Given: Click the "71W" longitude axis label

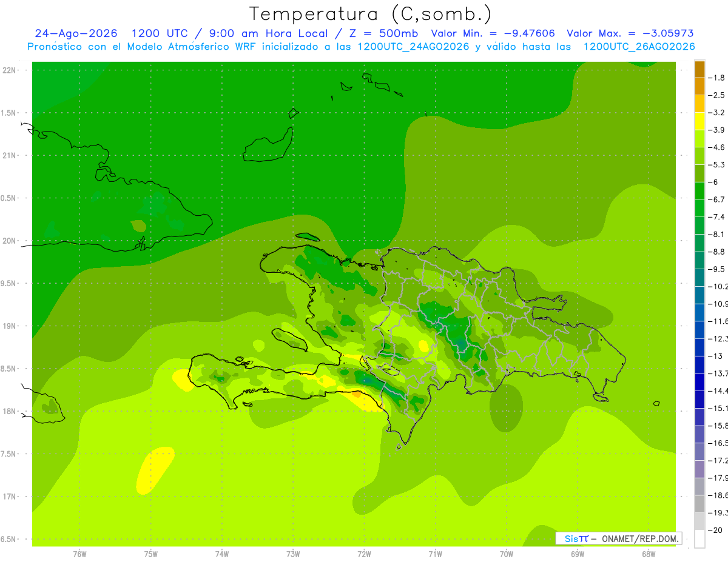Looking at the screenshot, I should tap(435, 554).
